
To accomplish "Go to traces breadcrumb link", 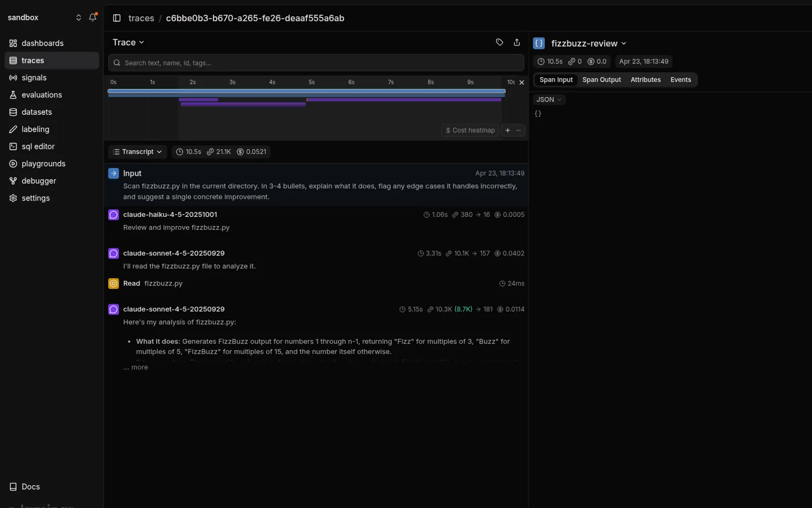I will point(141,18).
